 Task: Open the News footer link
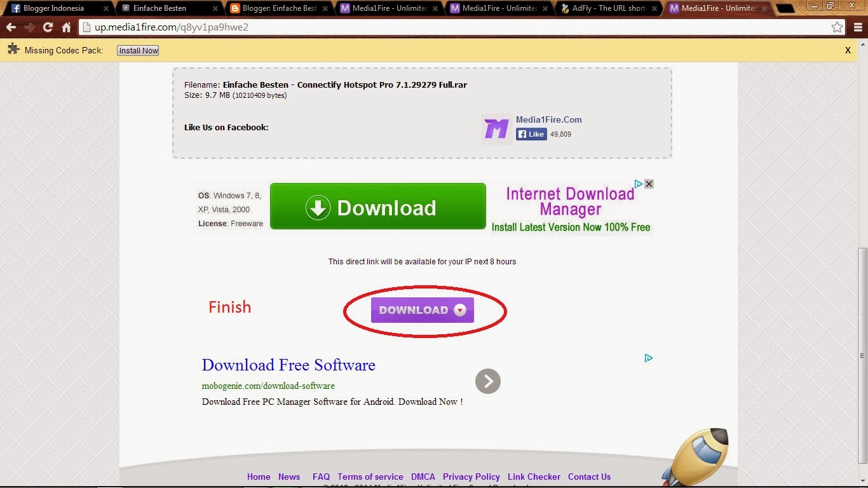[x=289, y=477]
